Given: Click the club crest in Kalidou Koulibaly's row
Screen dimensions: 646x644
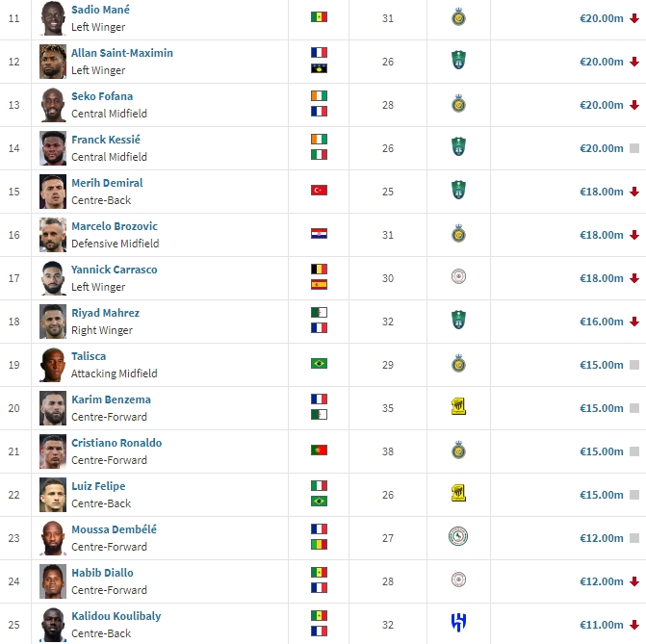Looking at the screenshot, I should point(458,623).
